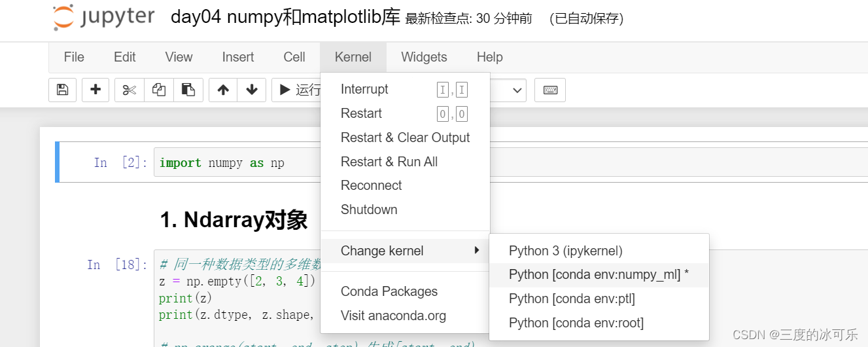Screen dimensions: 868x347
Task: Copy selected cells icon
Action: click(158, 90)
